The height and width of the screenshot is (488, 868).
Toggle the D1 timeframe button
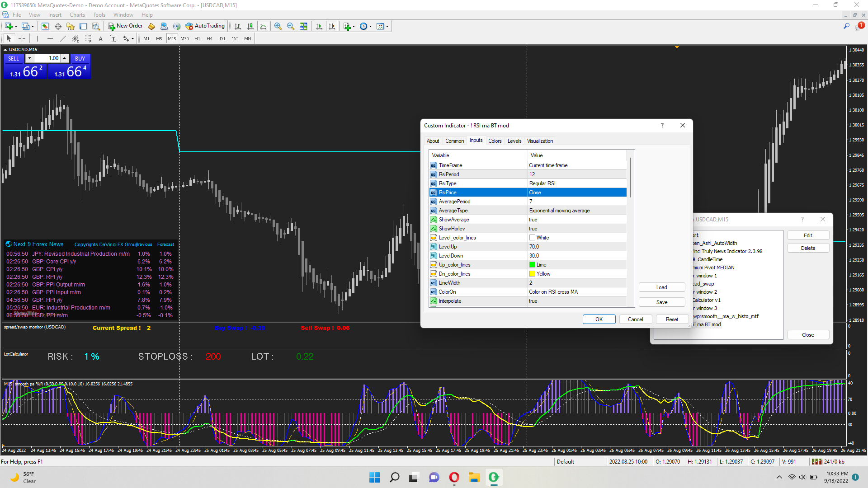click(222, 38)
